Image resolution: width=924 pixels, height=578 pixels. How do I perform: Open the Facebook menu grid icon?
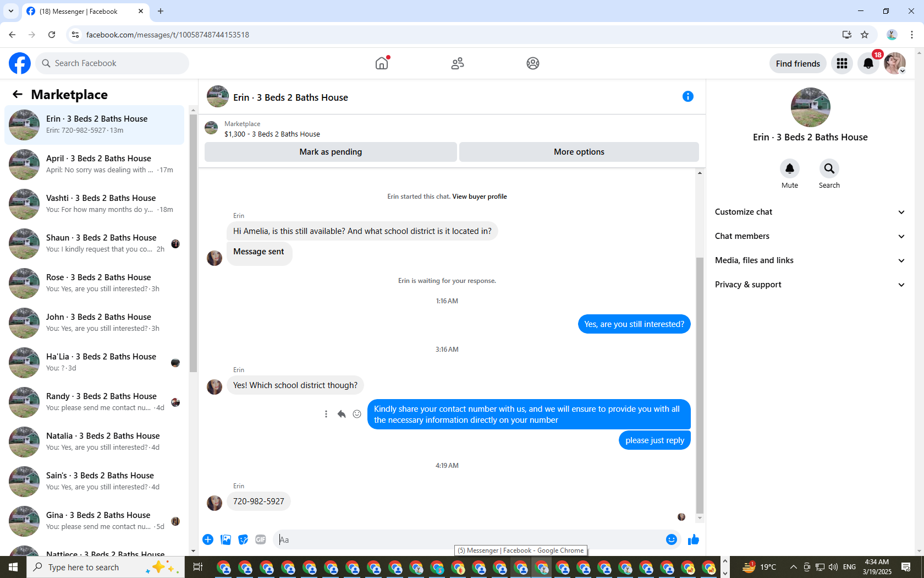point(842,63)
